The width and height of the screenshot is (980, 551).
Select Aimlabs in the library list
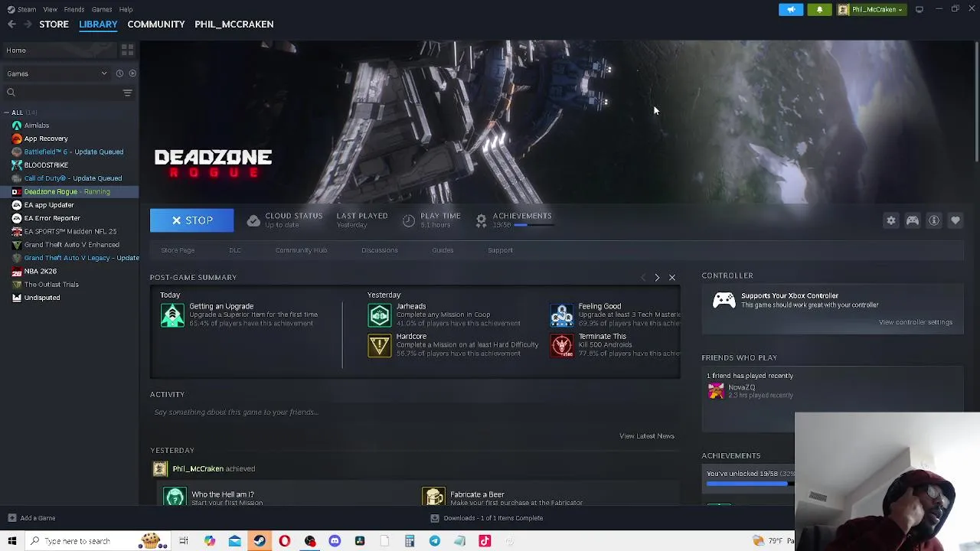click(x=36, y=126)
